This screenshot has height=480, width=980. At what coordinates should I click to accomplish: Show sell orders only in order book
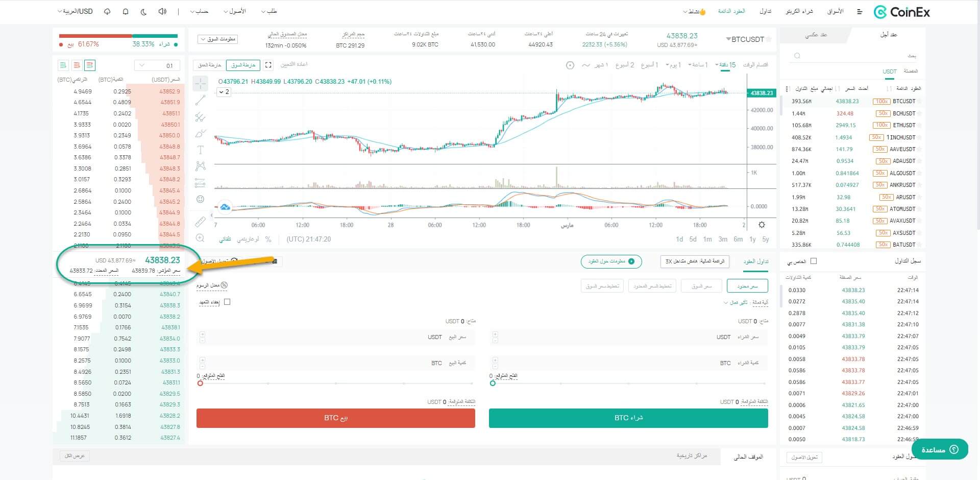77,65
